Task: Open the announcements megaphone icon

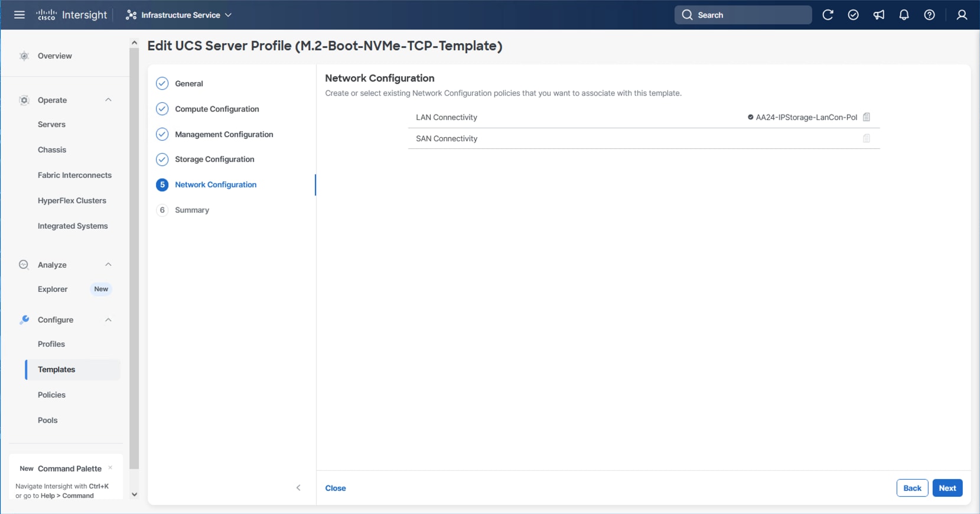Action: click(879, 15)
